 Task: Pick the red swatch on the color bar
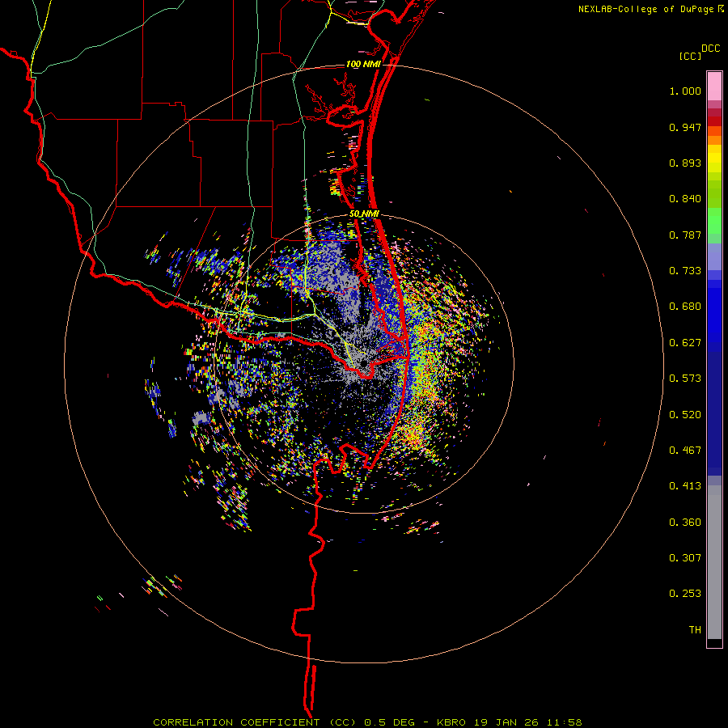[x=714, y=121]
